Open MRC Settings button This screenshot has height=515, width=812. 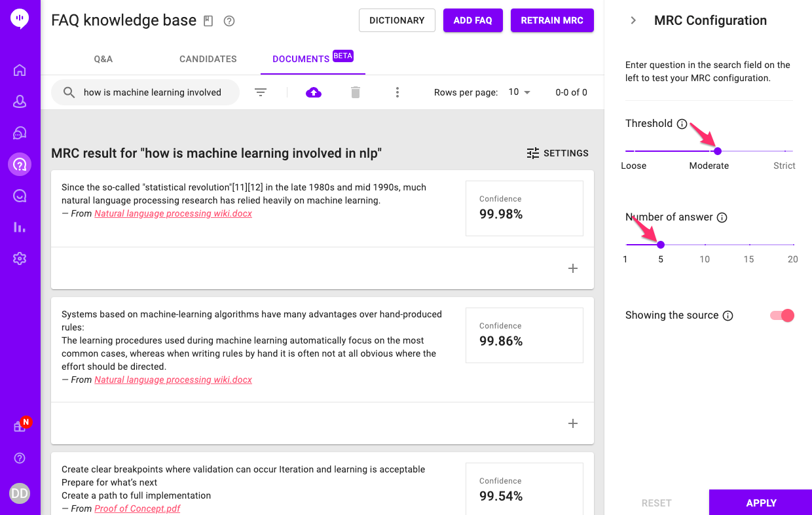[557, 153]
